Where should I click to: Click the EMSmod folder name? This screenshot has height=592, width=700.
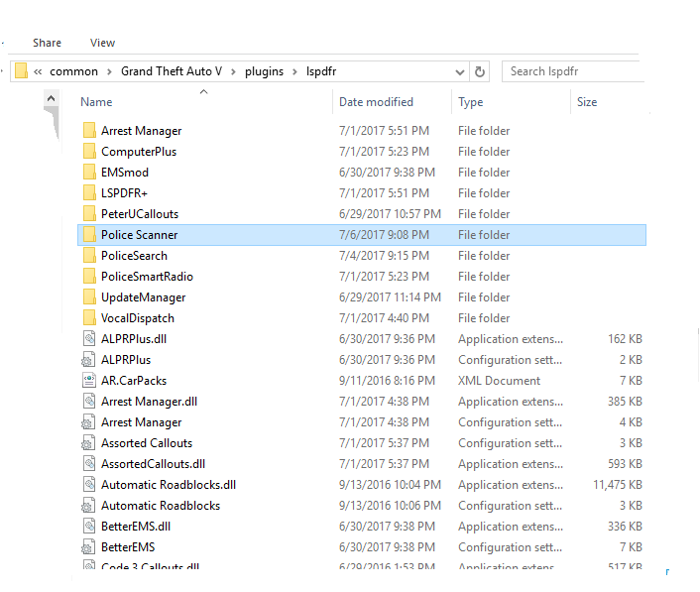click(125, 173)
